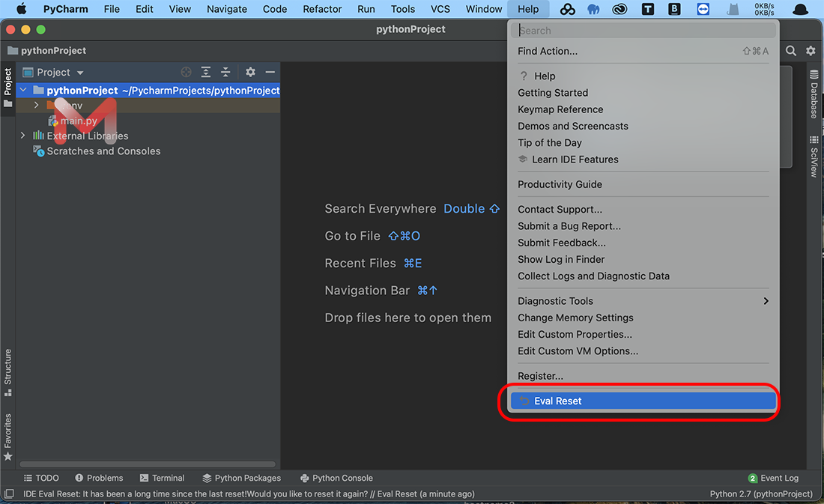Open the Database side panel
Viewport: 824px width, 504px height.
coord(814,94)
